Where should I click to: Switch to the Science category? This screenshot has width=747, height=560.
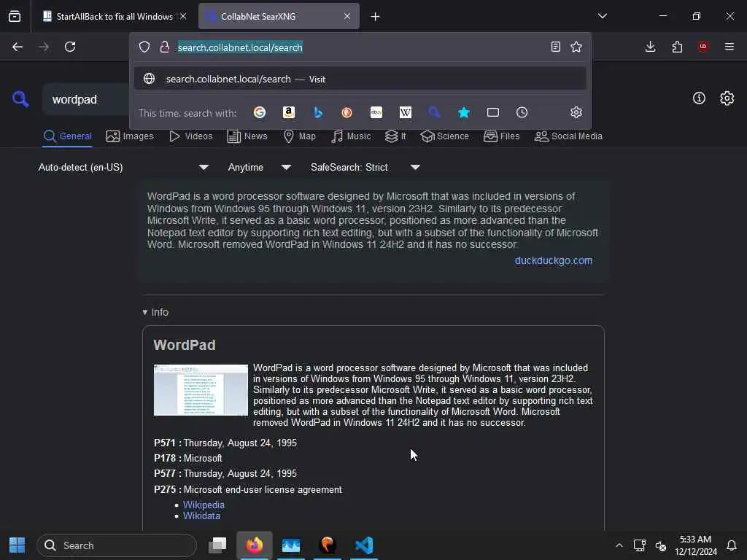tap(445, 136)
